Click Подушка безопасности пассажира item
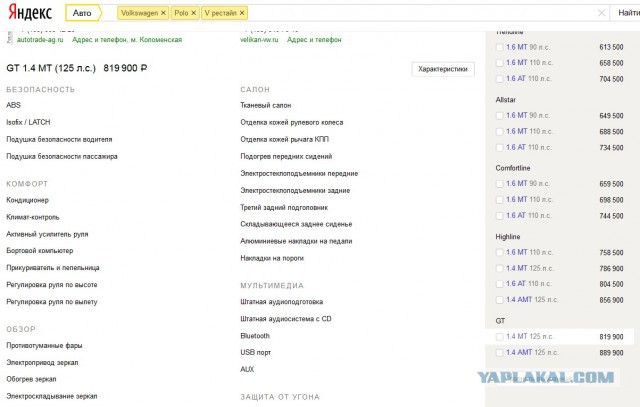This screenshot has width=640, height=407. [62, 156]
